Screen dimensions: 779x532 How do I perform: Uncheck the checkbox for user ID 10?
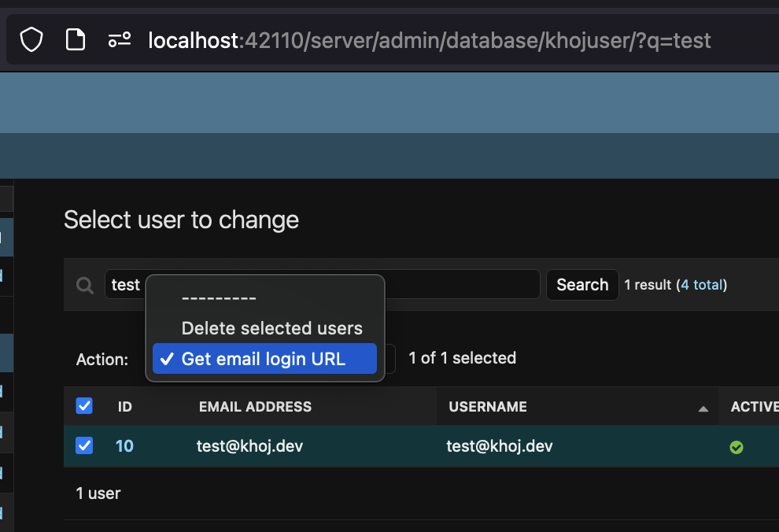(84, 445)
